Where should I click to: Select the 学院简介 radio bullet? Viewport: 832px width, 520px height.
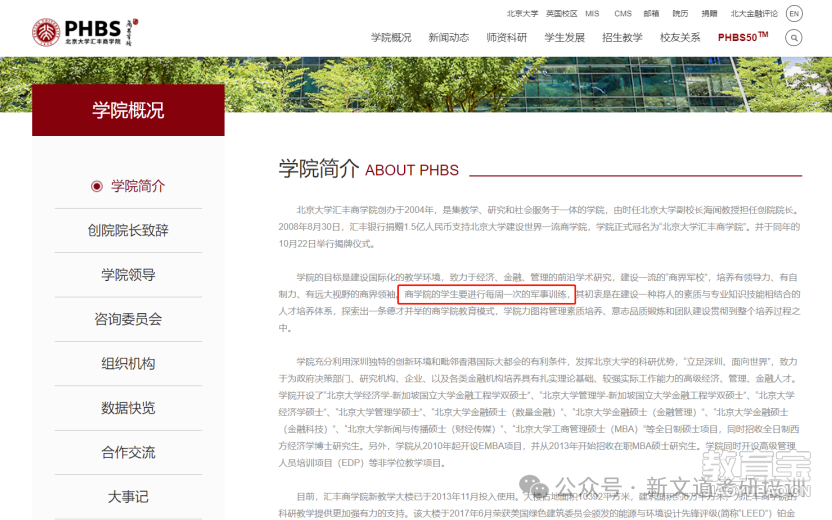click(97, 186)
